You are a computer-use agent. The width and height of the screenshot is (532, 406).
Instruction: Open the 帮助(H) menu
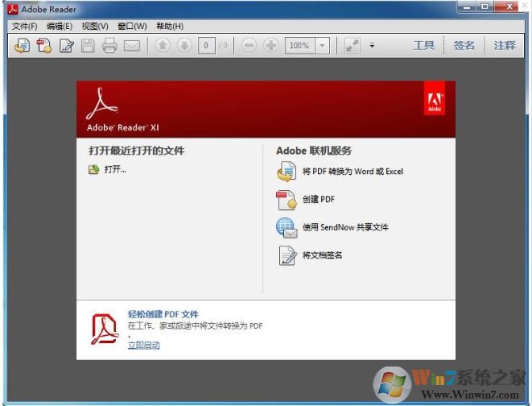tap(170, 26)
